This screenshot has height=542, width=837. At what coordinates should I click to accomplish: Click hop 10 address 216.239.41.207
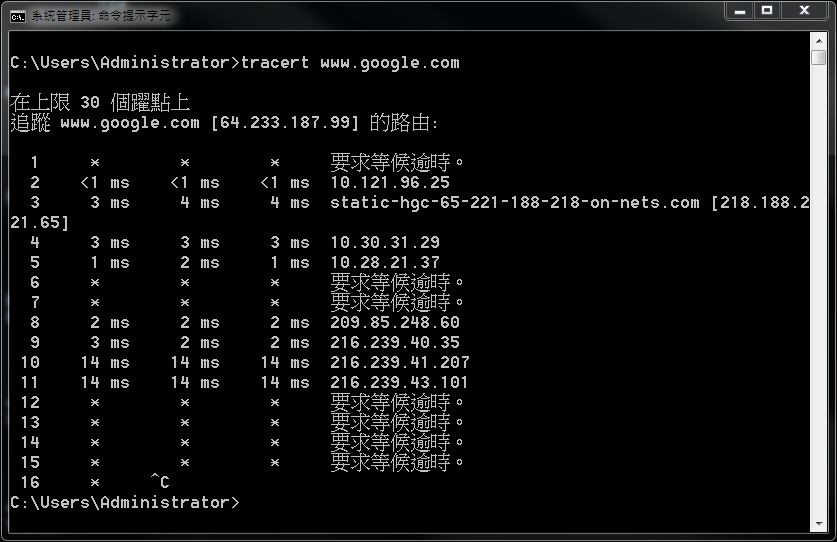(x=399, y=363)
